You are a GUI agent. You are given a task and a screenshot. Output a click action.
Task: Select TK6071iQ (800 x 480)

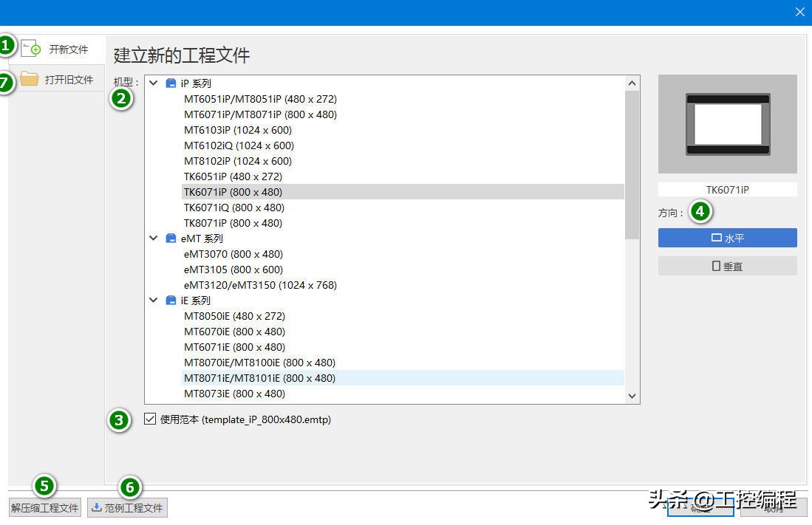tap(234, 207)
